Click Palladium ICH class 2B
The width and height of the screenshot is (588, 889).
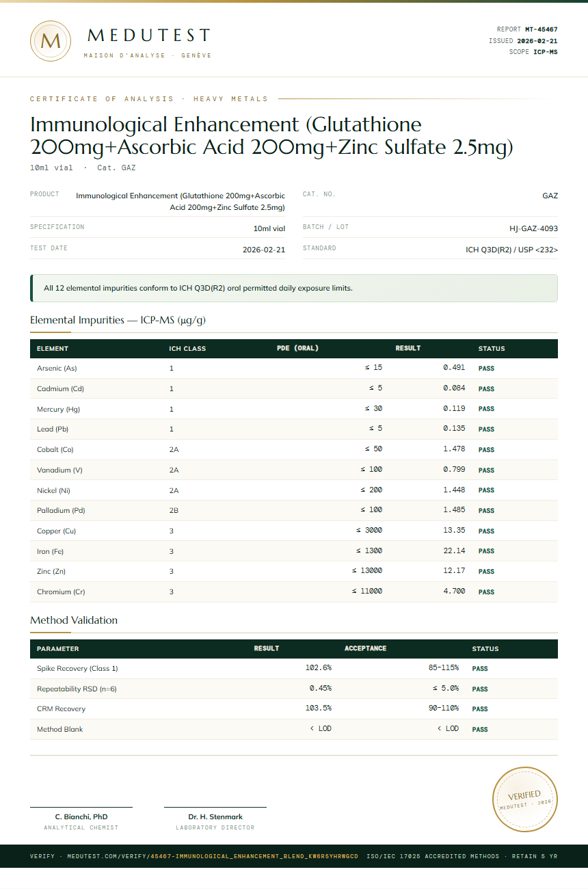[x=174, y=511]
